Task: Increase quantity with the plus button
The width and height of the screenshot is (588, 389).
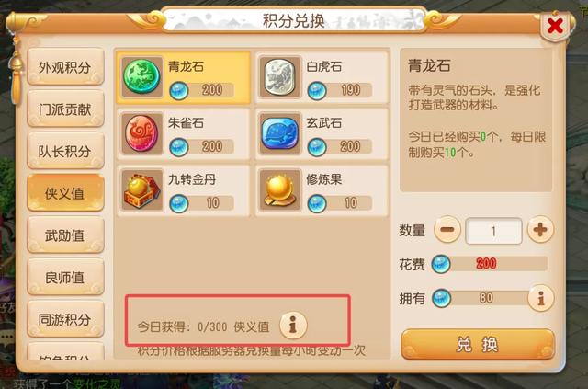Action: tap(540, 229)
